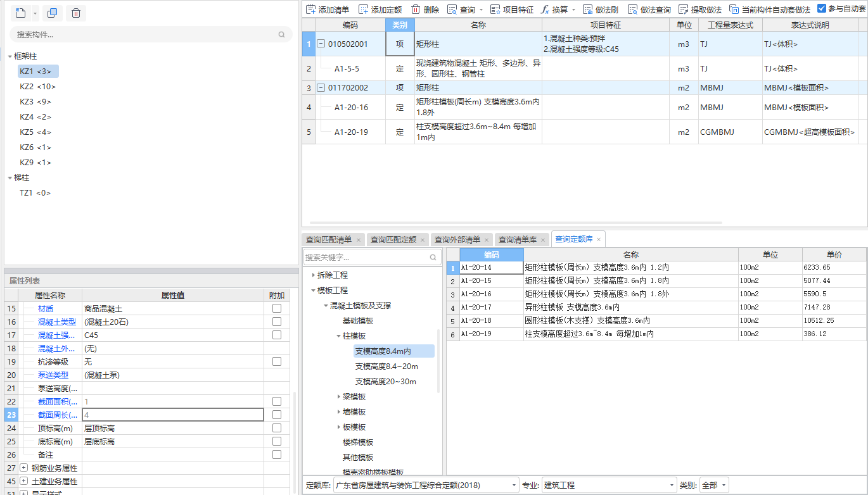Open the 查询 dropdown arrow
This screenshot has width=868, height=495.
tap(482, 10)
